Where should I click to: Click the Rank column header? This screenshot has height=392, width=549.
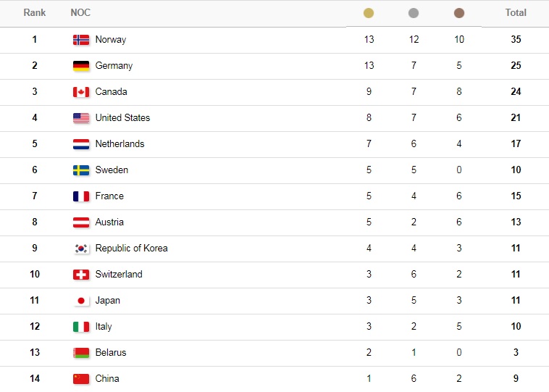34,13
